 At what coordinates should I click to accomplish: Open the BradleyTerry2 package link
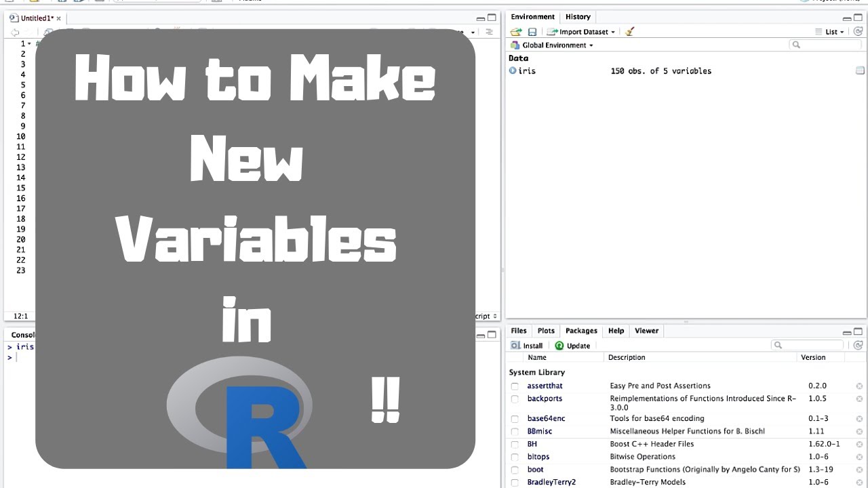pyautogui.click(x=551, y=483)
